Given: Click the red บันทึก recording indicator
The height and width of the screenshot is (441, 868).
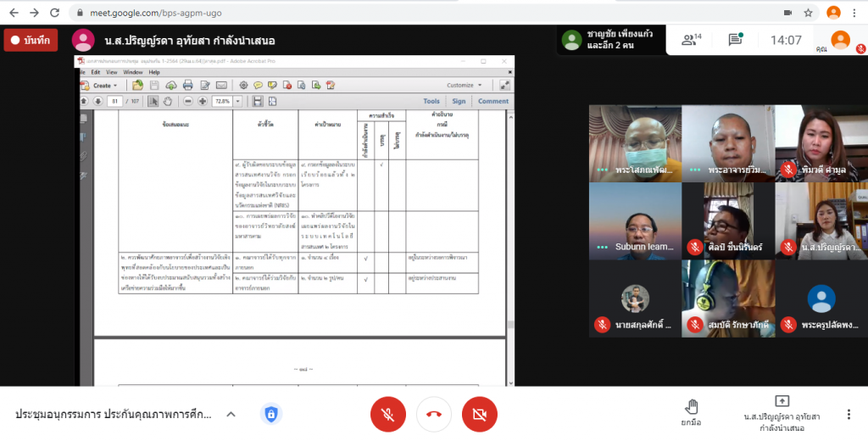Looking at the screenshot, I should tap(31, 40).
